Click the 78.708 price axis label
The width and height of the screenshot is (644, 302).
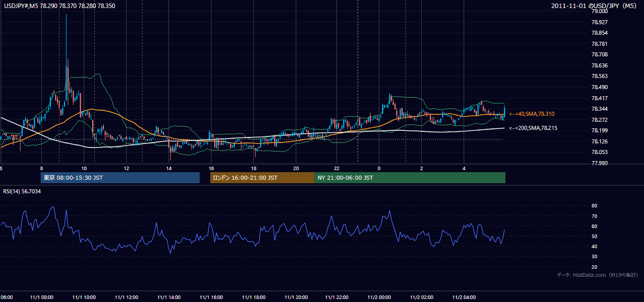[600, 54]
